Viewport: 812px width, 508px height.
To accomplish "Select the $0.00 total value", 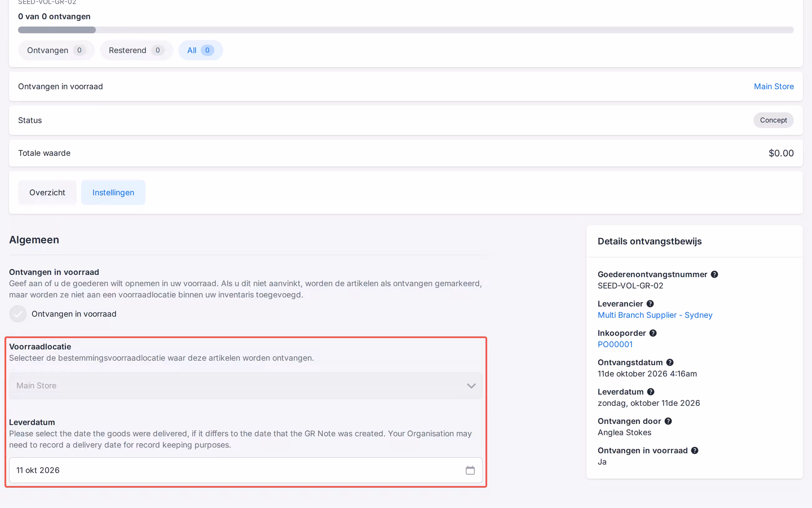I will [781, 153].
